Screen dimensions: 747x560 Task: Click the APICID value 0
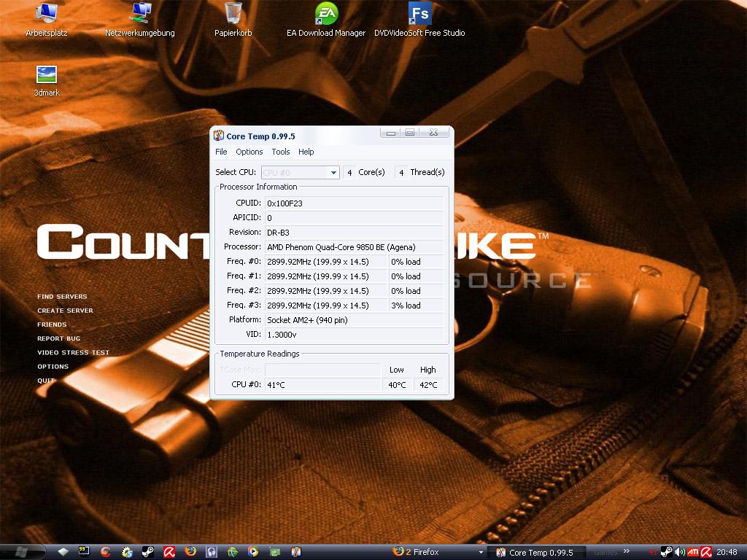(354, 217)
